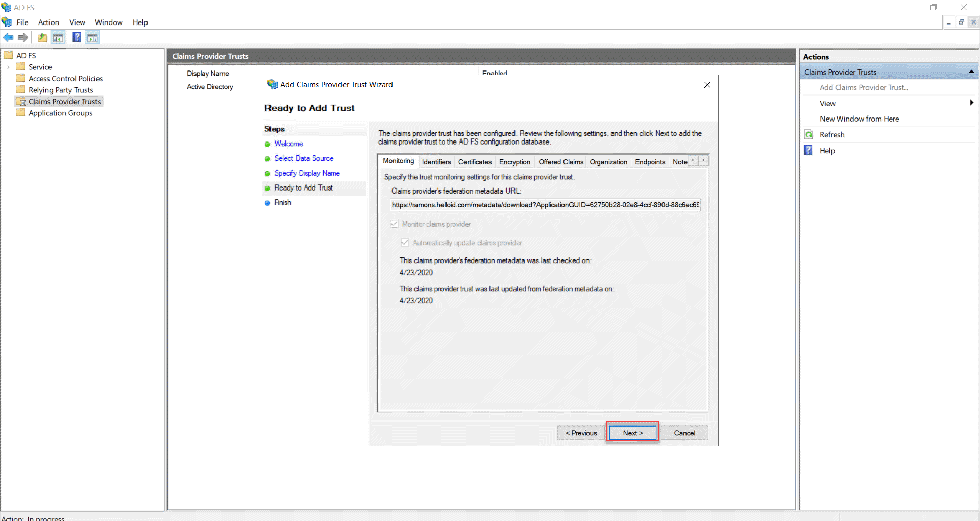This screenshot has width=980, height=521.
Task: Click the Next button
Action: (x=632, y=433)
